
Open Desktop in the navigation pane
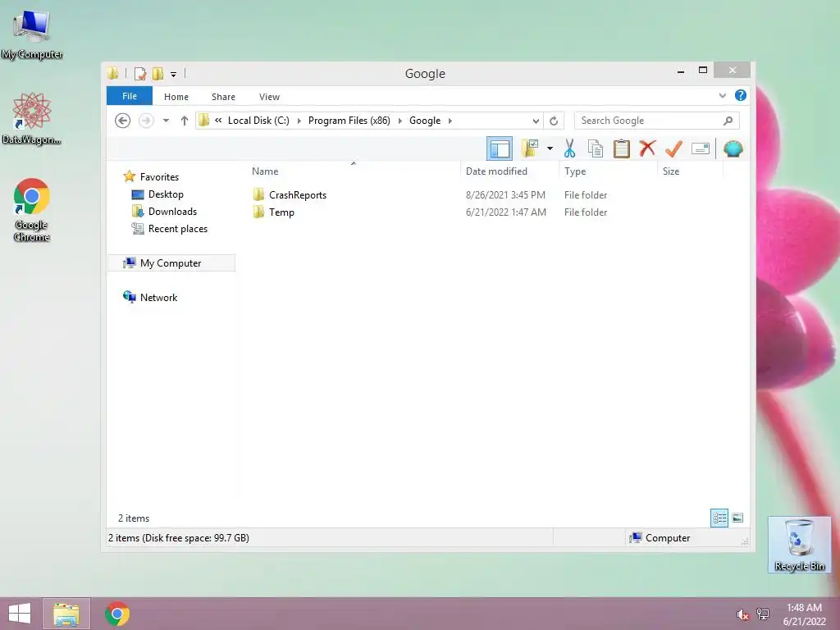point(166,194)
